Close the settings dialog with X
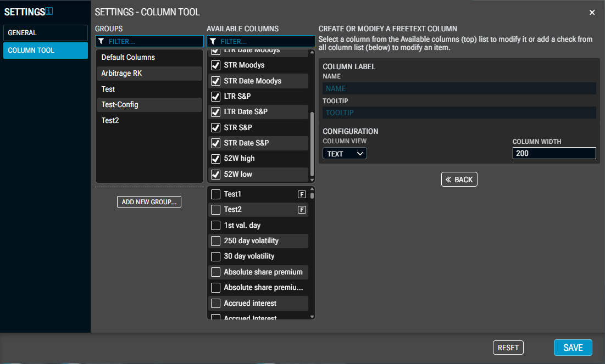Viewport: 605px width, 364px height. tap(592, 12)
